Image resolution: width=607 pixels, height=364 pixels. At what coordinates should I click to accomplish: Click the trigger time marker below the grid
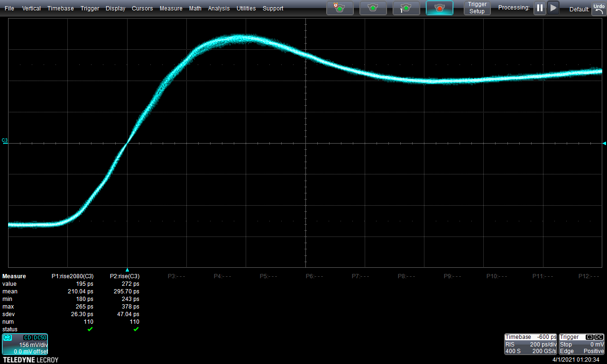coord(127,270)
